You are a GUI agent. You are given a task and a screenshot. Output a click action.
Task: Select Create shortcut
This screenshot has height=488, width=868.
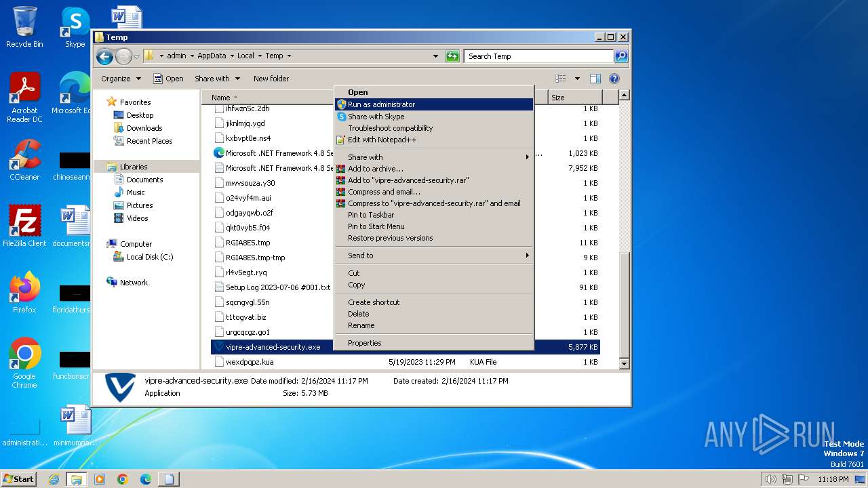[x=434, y=302]
